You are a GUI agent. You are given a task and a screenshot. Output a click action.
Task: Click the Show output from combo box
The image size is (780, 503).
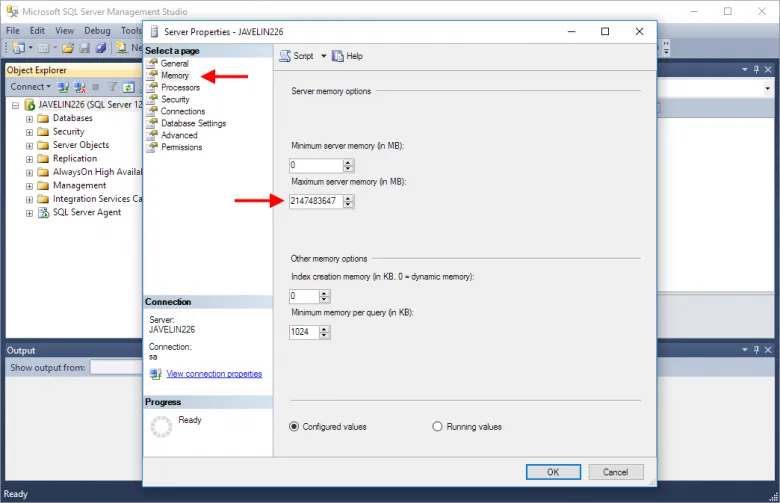tap(116, 368)
